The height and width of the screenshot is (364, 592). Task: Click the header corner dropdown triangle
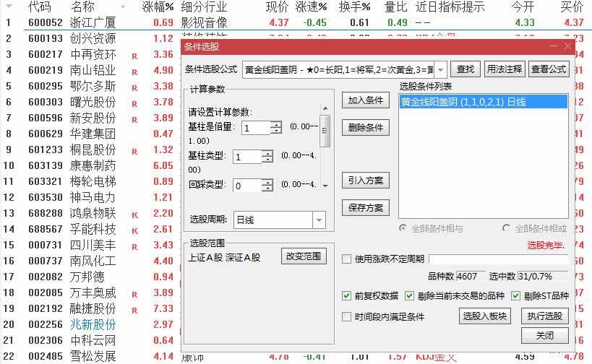[9, 6]
